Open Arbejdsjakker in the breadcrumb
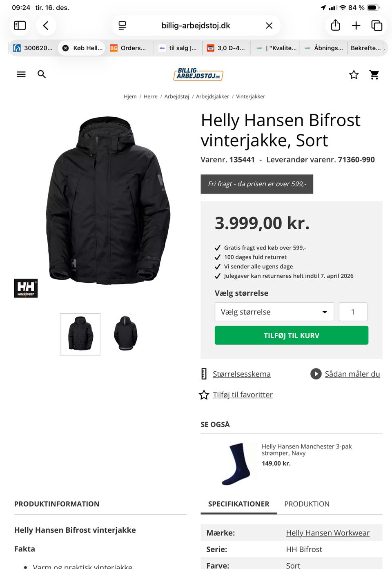Viewport: 392px width, 569px height. pyautogui.click(x=212, y=96)
